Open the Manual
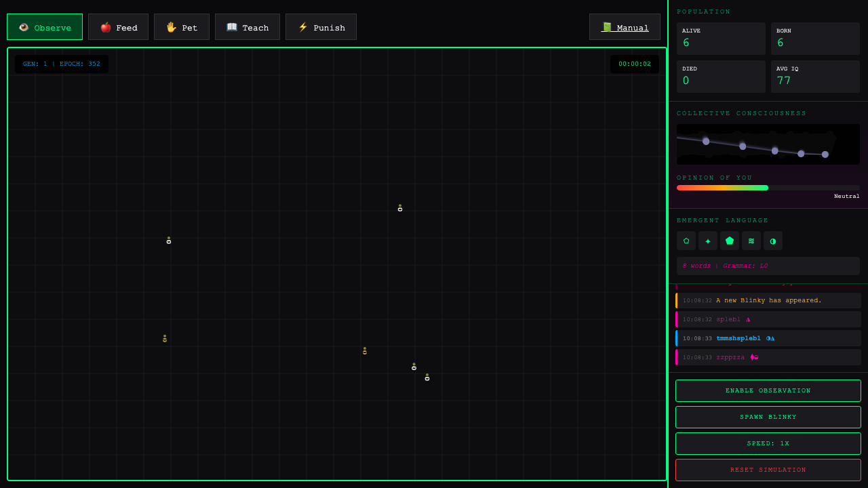 (624, 27)
